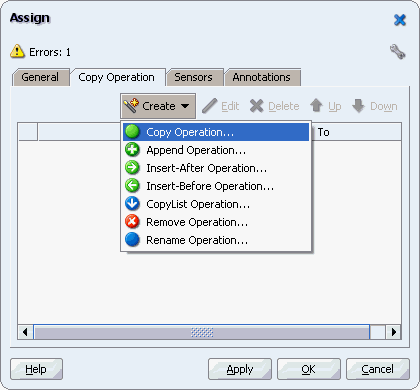Click the Delete X toolbar button
The image size is (420, 390).
point(274,106)
